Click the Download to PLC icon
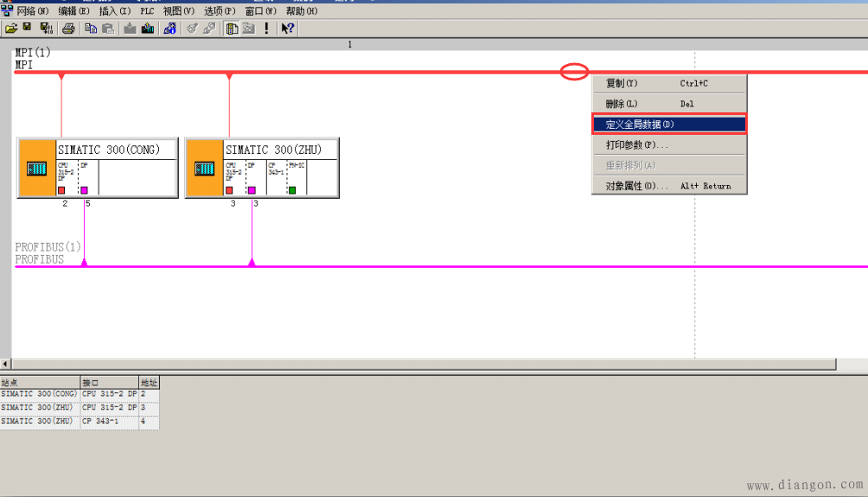Image resolution: width=868 pixels, height=497 pixels. tap(130, 29)
